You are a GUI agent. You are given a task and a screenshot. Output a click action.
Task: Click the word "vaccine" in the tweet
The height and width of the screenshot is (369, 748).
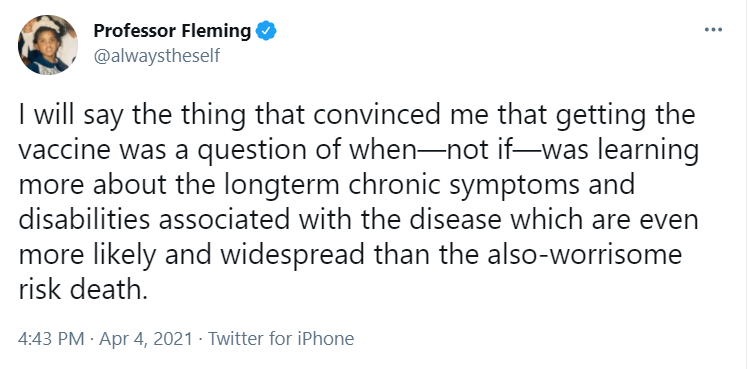point(67,151)
